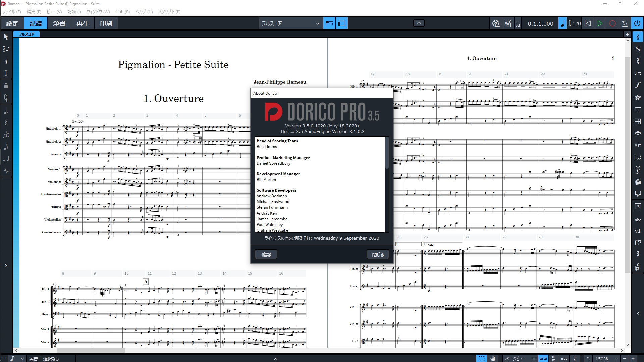Screen dimensions: 644x362
Task: Toggle the dotted notes tool
Action: 6,111
